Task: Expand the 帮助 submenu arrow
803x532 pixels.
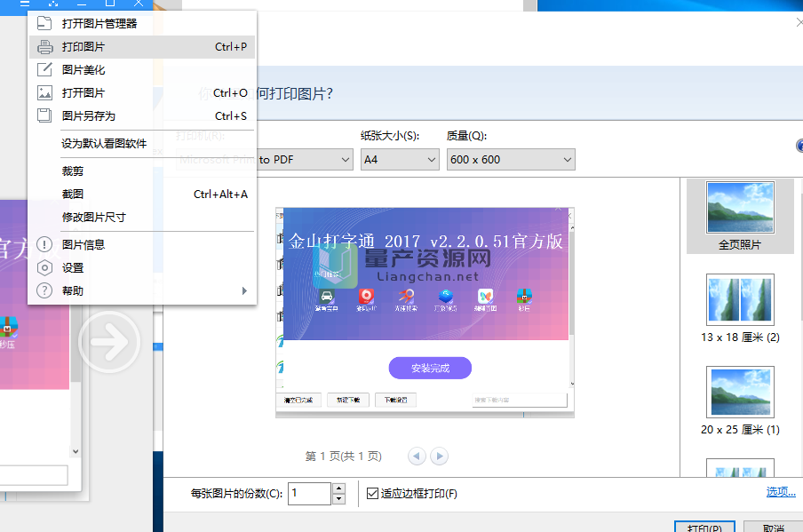Action: pos(244,290)
